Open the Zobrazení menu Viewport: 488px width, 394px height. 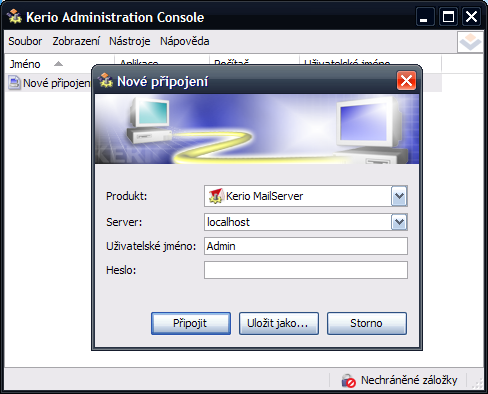point(76,41)
